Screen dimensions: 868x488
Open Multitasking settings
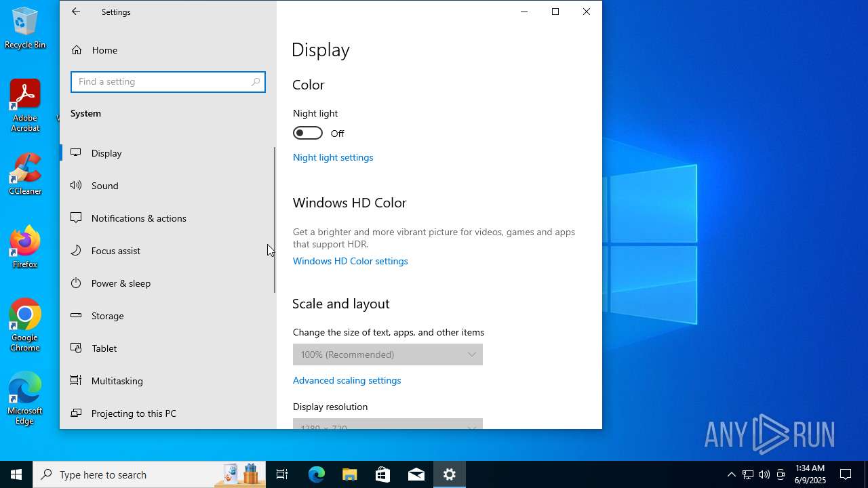tap(167, 381)
